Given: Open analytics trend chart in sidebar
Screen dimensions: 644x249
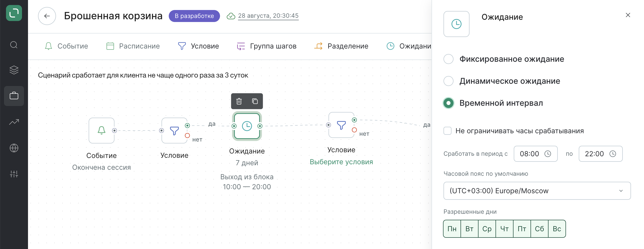Looking at the screenshot, I should click(x=14, y=122).
